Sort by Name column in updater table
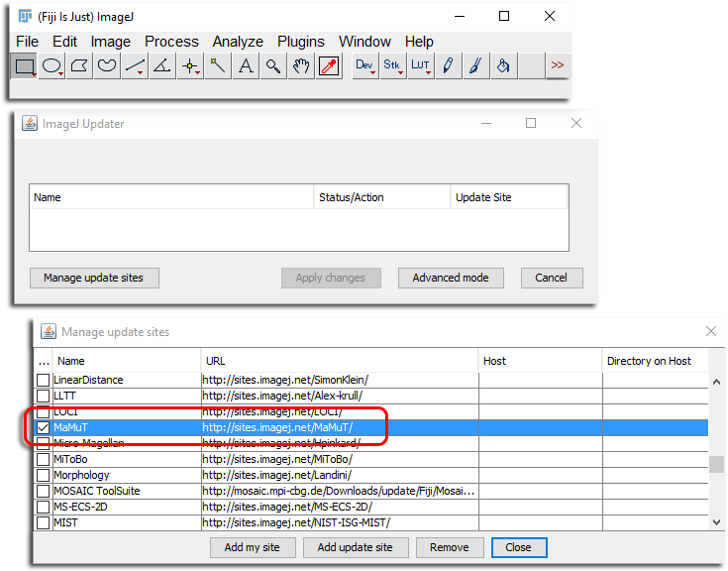Viewport: 728px width, 571px height. pos(171,197)
